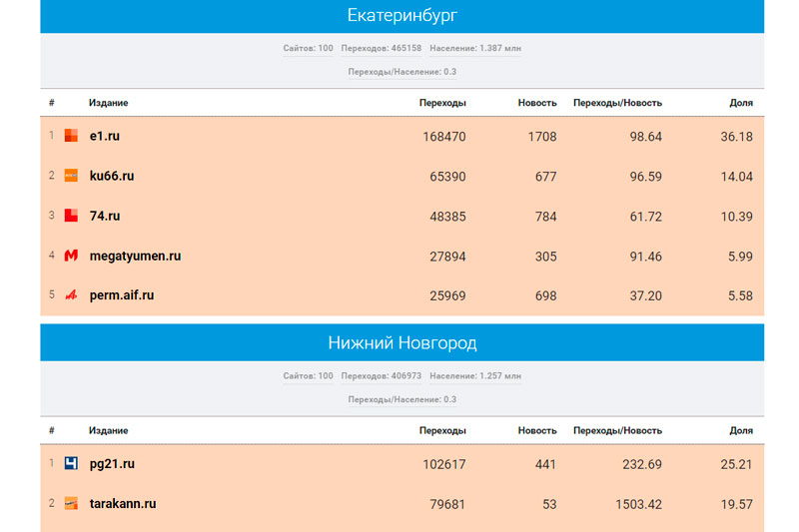The height and width of the screenshot is (532, 799).
Task: Click Переходов: 406973 stat label
Action: click(381, 376)
